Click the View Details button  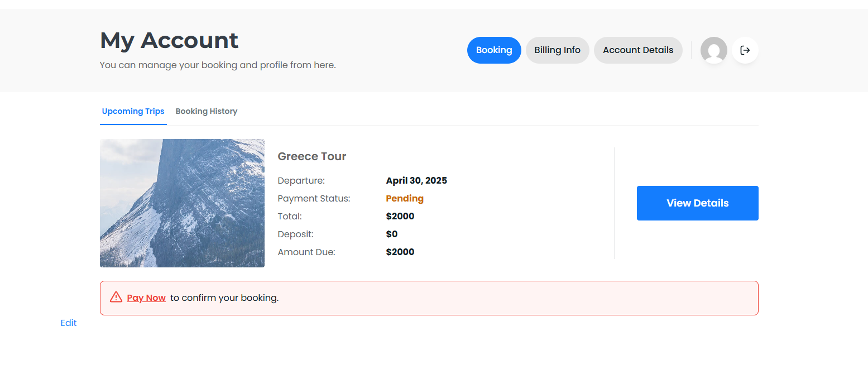click(x=697, y=203)
